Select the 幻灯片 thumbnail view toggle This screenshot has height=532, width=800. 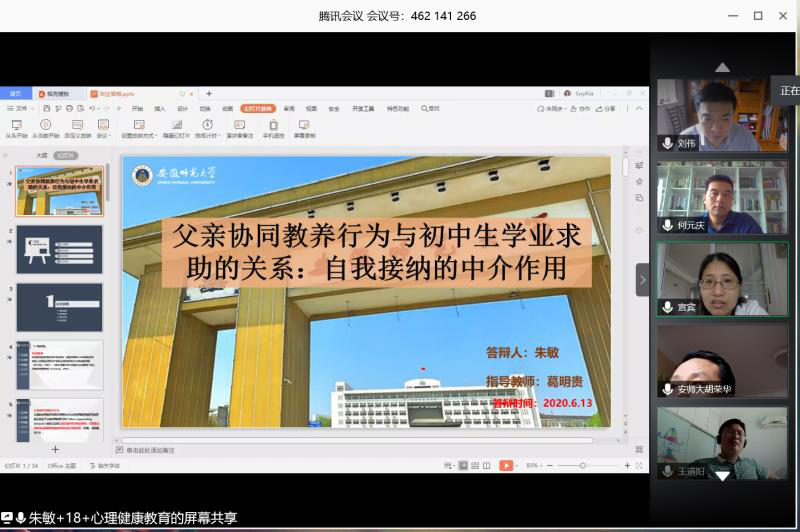click(x=66, y=156)
